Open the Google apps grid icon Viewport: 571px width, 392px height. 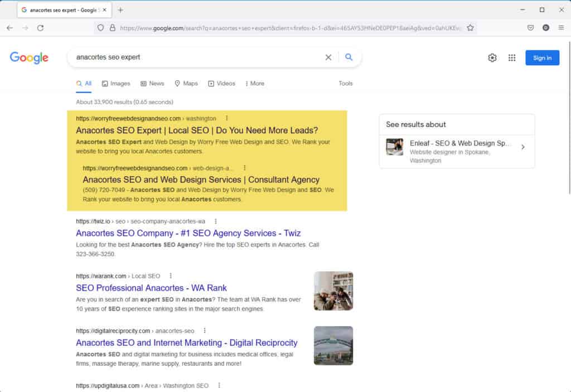pos(512,57)
